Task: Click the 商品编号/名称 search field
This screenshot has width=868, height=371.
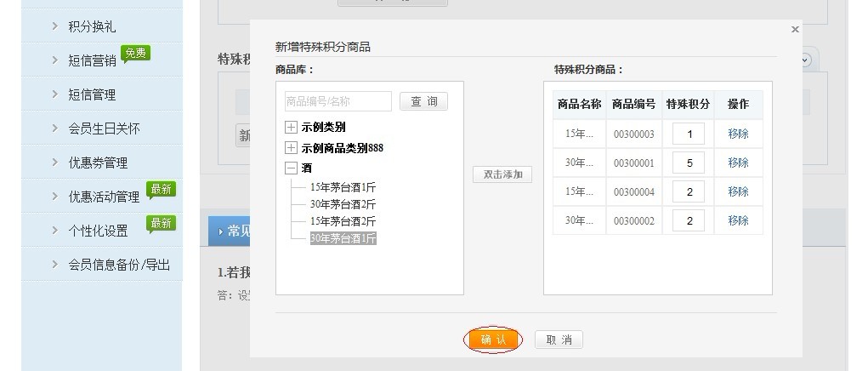Action: pyautogui.click(x=338, y=102)
